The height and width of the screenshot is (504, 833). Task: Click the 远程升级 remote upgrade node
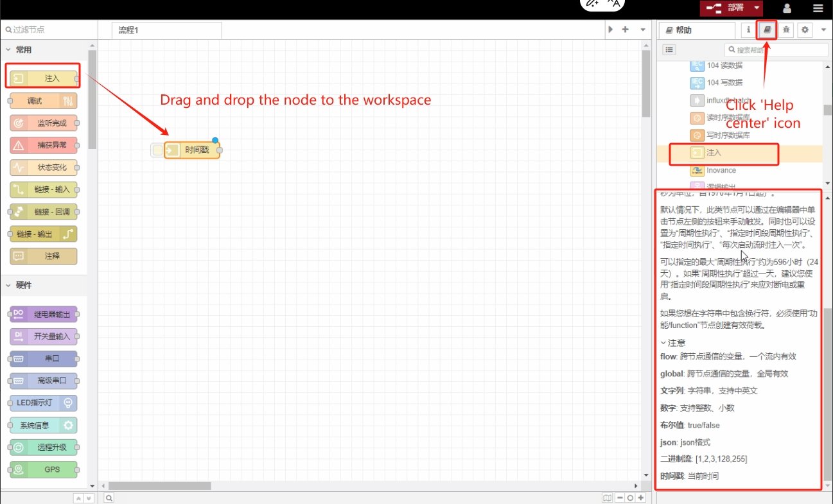[x=44, y=447]
